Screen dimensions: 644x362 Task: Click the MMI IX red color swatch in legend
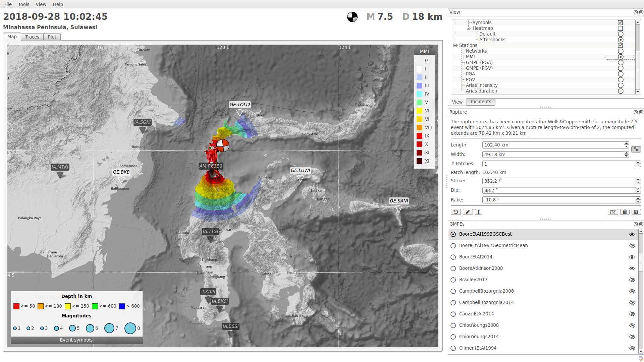coord(419,136)
